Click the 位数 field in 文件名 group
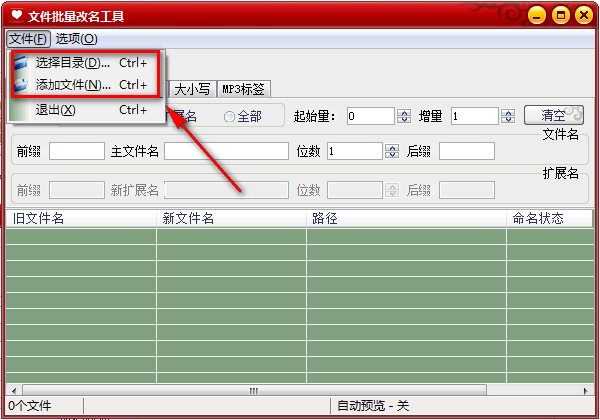Image resolution: width=600 pixels, height=420 pixels. point(355,151)
